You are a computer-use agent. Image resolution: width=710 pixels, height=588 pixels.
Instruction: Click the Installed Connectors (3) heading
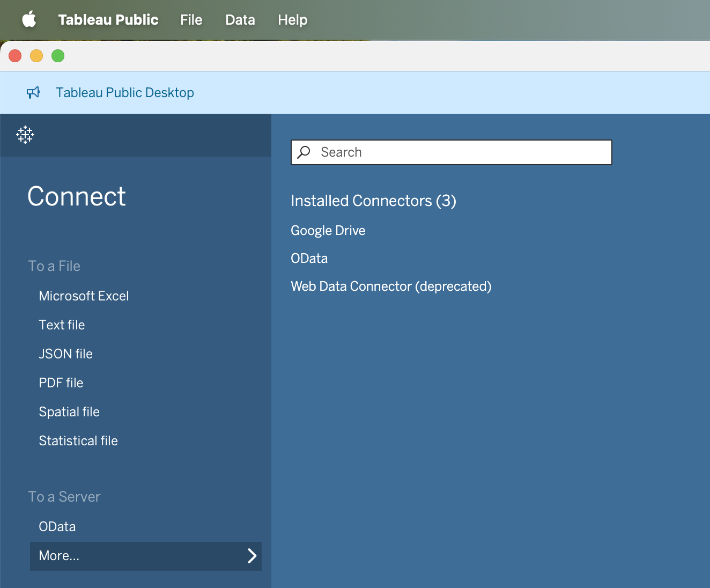(373, 201)
